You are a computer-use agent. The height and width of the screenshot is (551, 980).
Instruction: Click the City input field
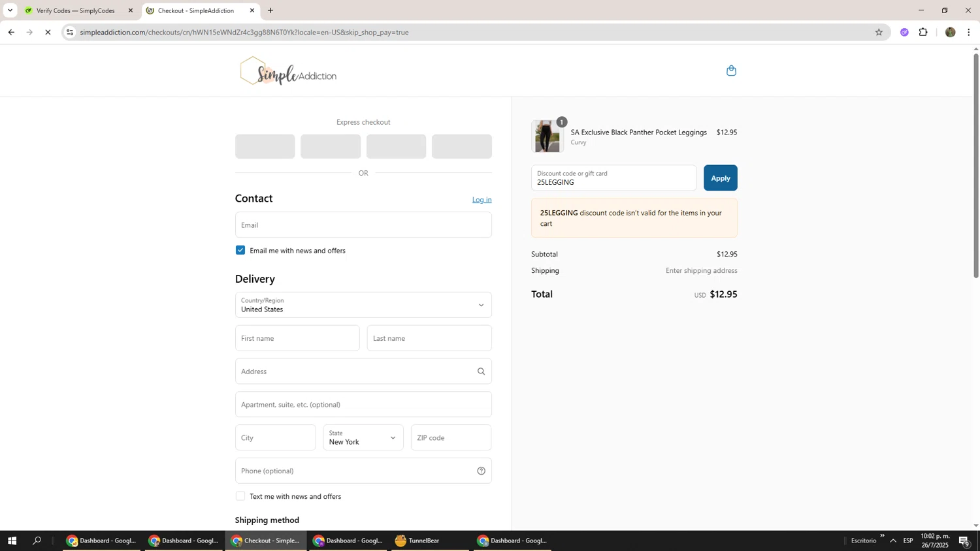pos(276,437)
